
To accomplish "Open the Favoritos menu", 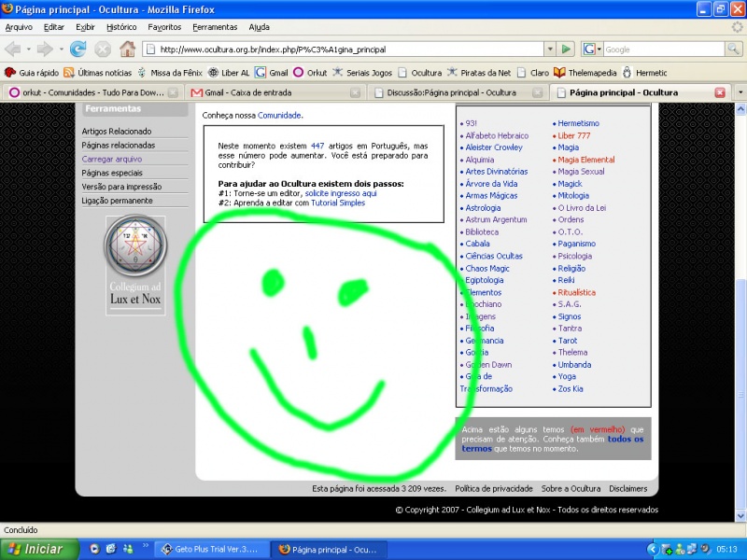I will point(164,27).
